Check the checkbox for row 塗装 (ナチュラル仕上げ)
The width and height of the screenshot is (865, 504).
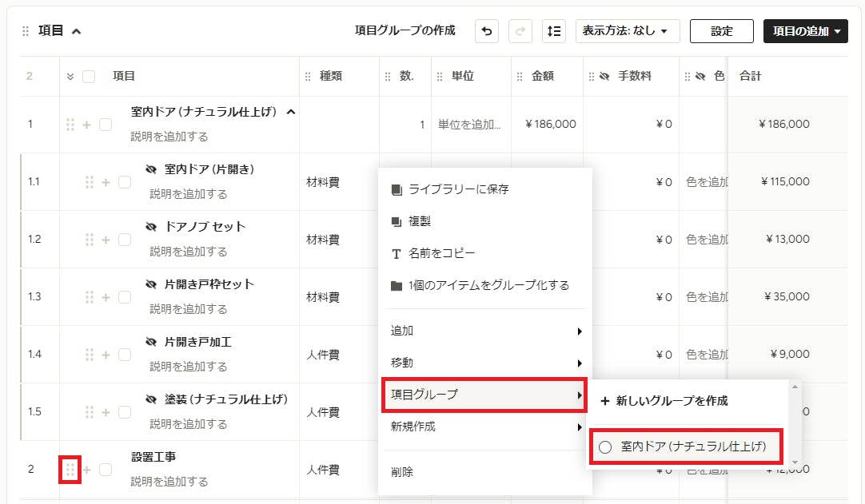[125, 412]
